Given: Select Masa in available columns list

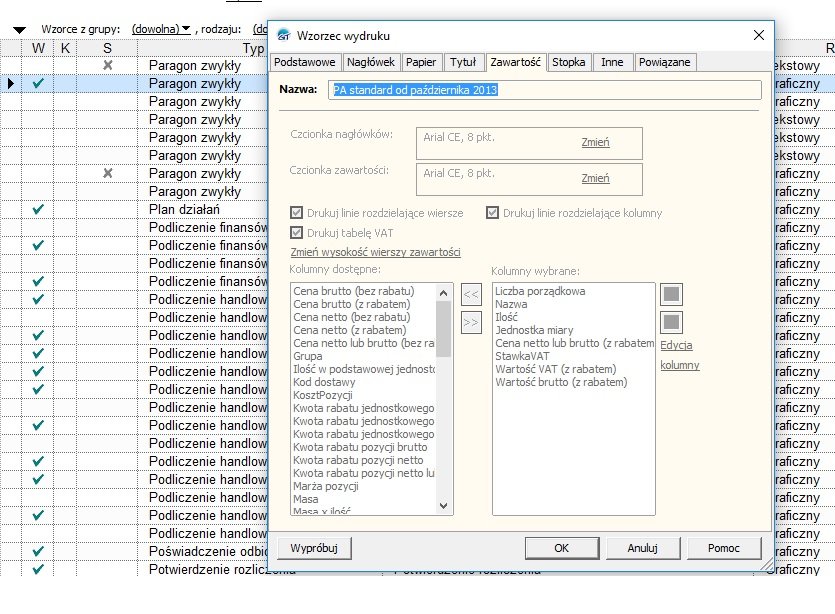Looking at the screenshot, I should point(306,499).
